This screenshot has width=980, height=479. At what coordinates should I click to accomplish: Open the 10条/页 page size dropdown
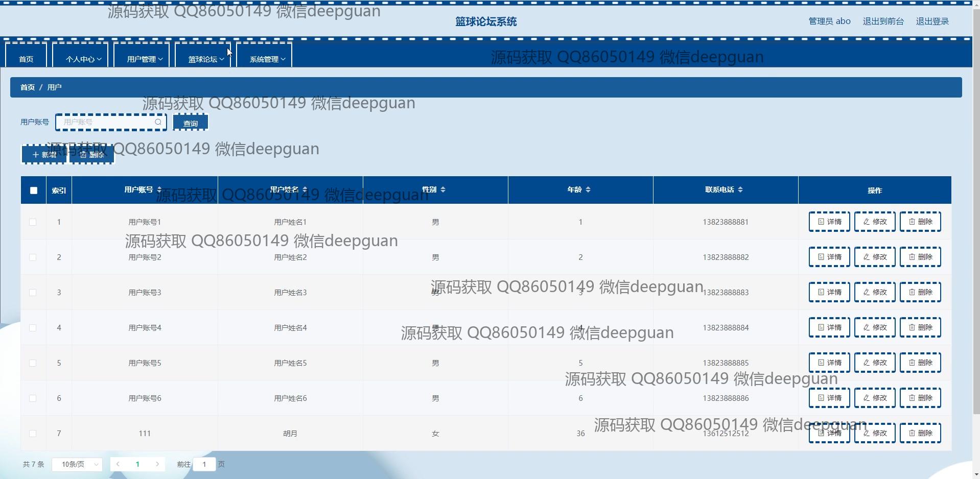77,464
